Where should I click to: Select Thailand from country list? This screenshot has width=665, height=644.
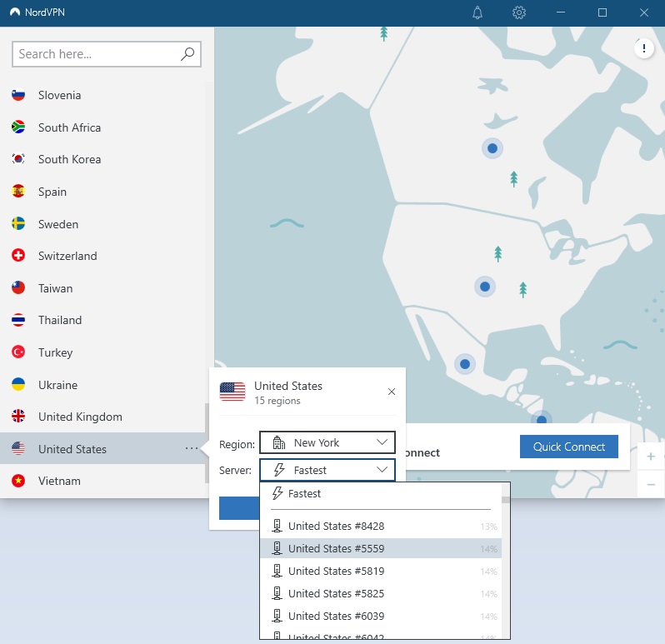102,320
